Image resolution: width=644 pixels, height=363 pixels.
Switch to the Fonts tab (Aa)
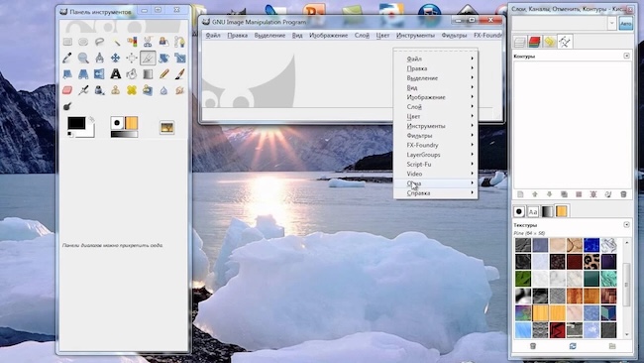[x=533, y=211]
